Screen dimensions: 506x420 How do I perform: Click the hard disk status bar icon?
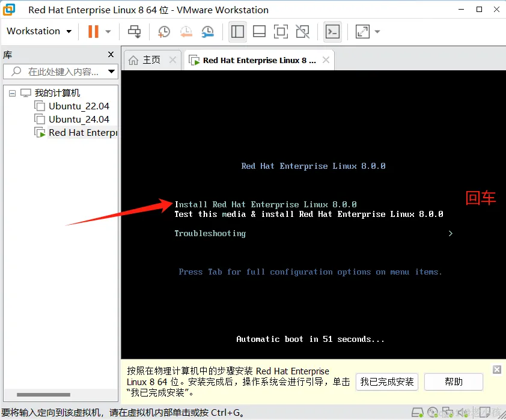click(x=418, y=412)
